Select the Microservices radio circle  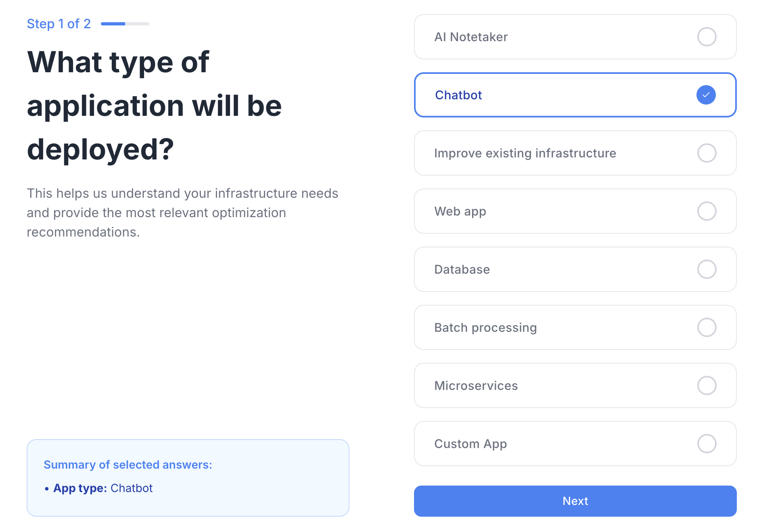click(x=707, y=385)
